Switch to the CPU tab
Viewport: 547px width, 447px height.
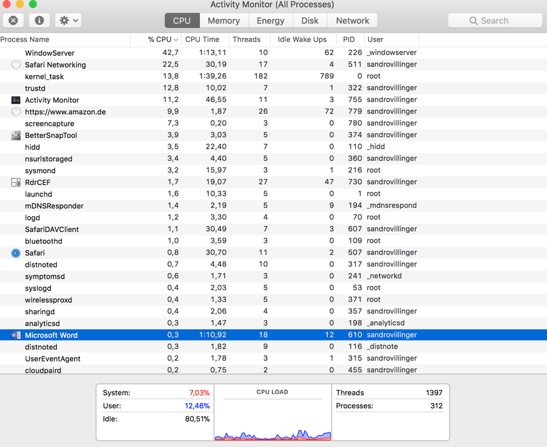click(182, 21)
